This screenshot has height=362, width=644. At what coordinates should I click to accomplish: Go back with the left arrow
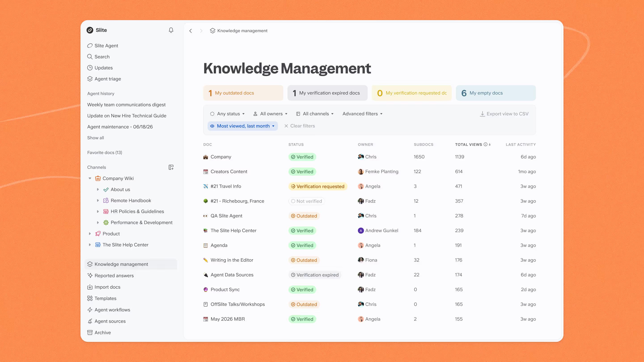coord(191,31)
